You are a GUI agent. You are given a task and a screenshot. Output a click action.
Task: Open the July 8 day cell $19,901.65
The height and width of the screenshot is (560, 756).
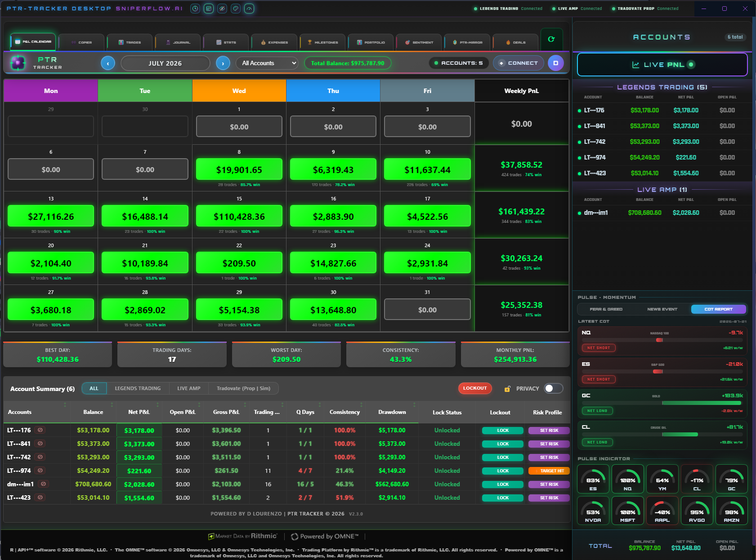point(239,169)
